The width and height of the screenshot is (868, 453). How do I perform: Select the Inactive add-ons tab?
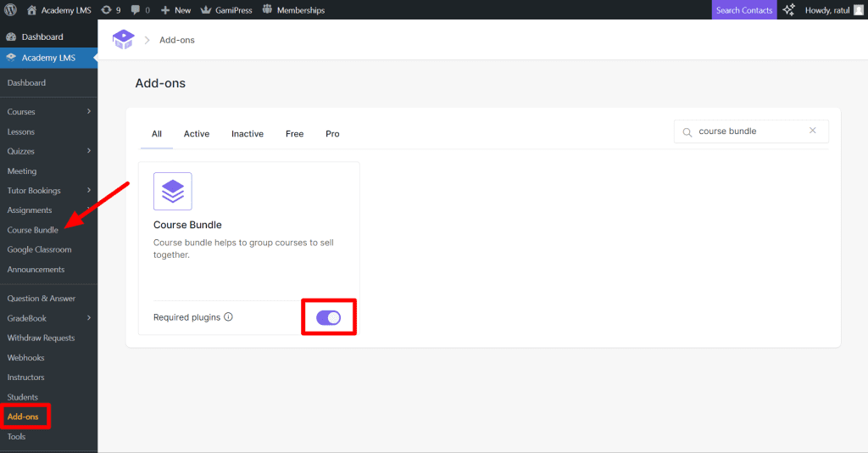tap(248, 134)
